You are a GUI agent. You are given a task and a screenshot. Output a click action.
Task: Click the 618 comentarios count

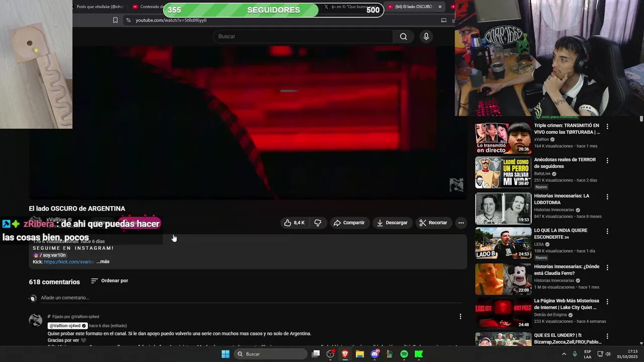click(54, 282)
